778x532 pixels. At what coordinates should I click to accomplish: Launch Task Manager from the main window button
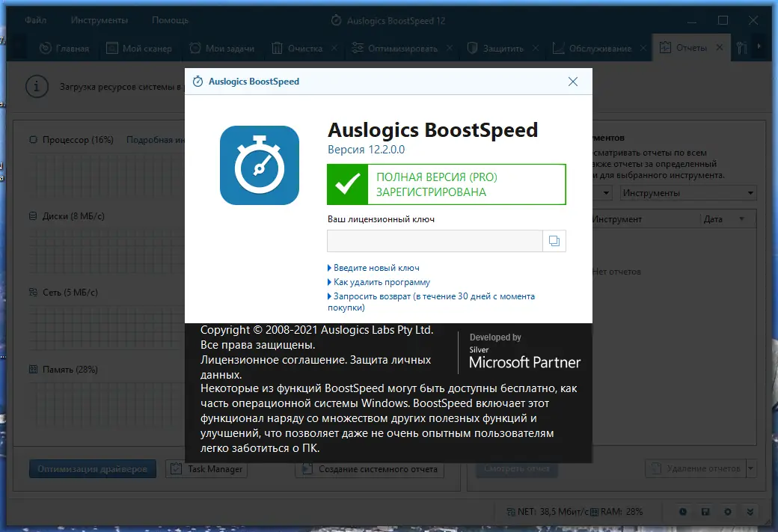click(206, 469)
